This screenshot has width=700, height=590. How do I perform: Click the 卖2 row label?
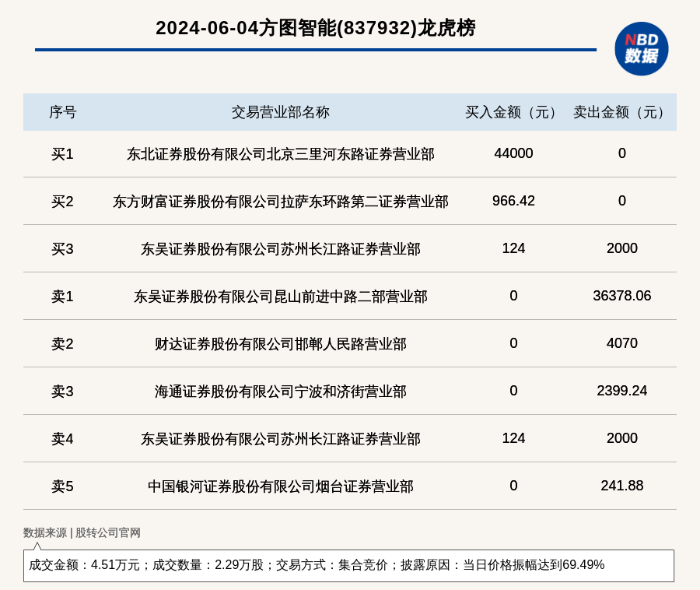[x=62, y=344]
